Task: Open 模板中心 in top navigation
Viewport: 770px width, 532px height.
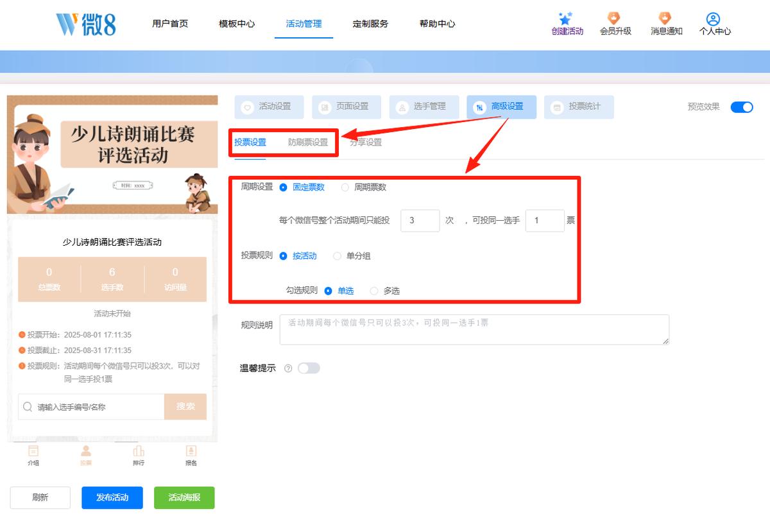Action: [237, 24]
